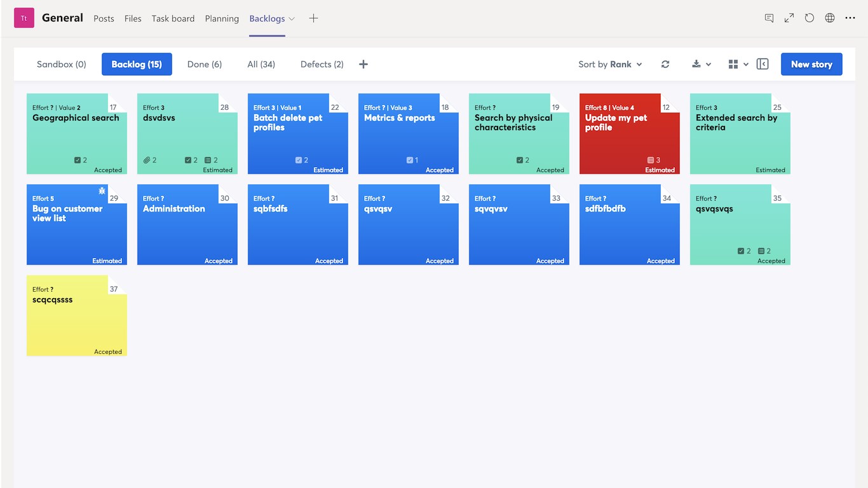The height and width of the screenshot is (488, 868).
Task: Click the backlog refresh sync icon
Action: coord(665,64)
